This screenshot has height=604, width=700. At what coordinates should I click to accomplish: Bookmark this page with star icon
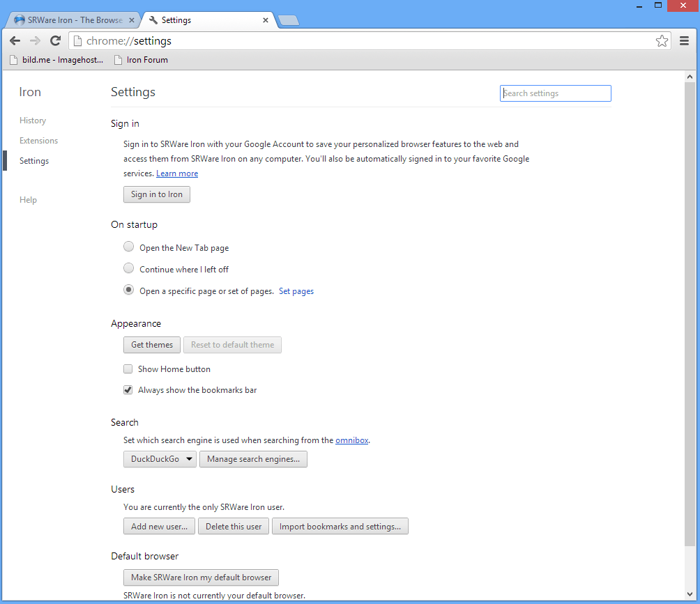click(662, 41)
